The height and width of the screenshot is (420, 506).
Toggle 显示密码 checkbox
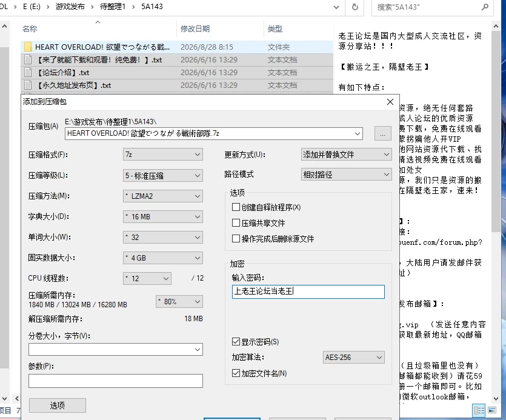[236, 342]
